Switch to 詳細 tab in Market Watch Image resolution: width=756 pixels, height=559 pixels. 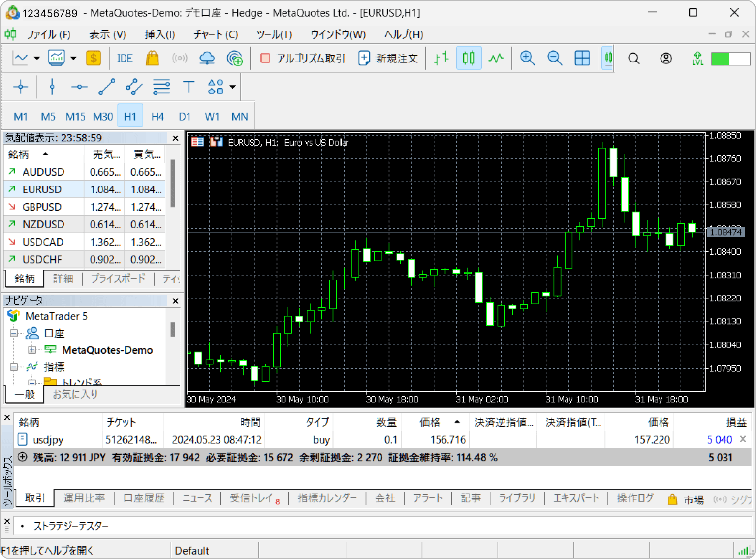(63, 279)
